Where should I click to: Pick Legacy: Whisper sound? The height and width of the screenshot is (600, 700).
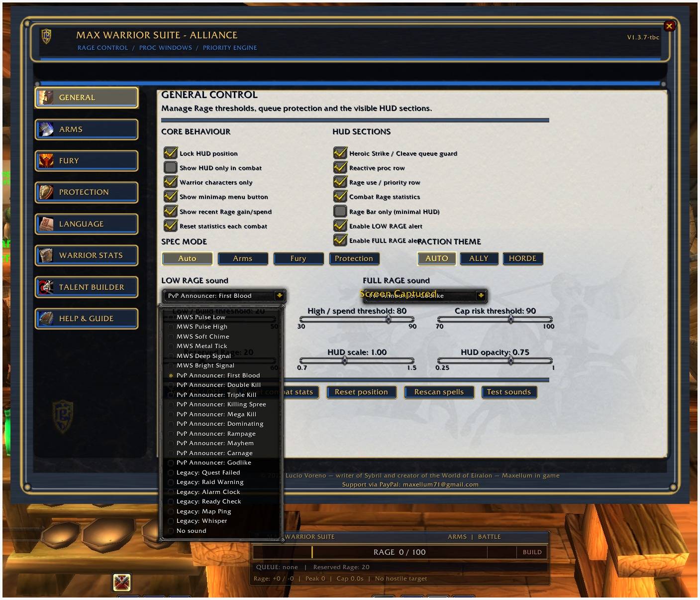click(x=222, y=521)
